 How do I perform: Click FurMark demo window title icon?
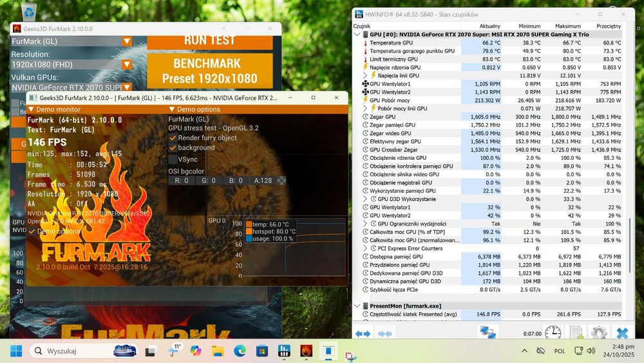[x=33, y=98]
